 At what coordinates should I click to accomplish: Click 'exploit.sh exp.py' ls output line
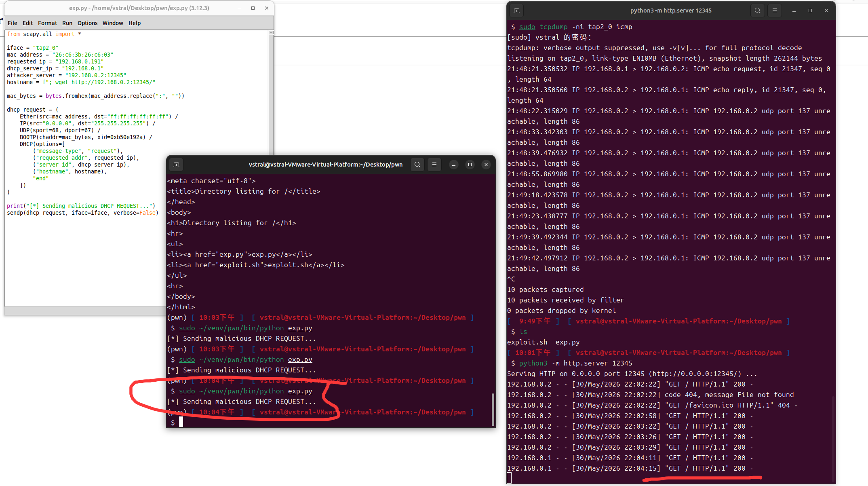[543, 342]
